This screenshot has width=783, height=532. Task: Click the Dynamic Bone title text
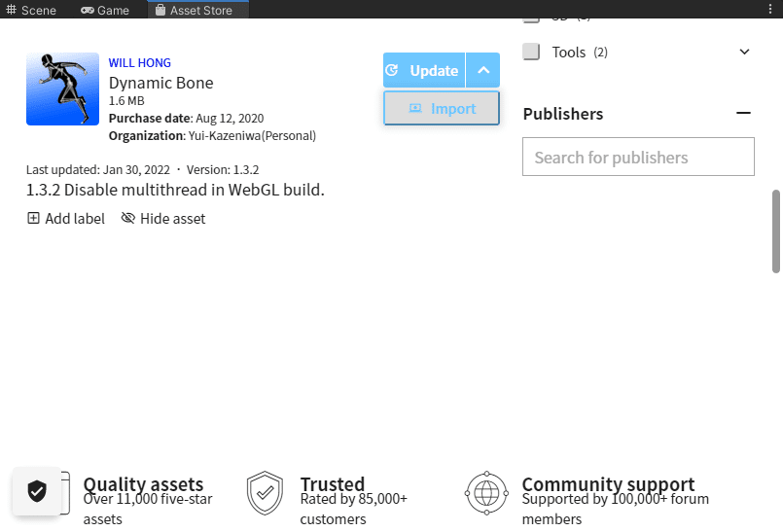pyautogui.click(x=160, y=83)
